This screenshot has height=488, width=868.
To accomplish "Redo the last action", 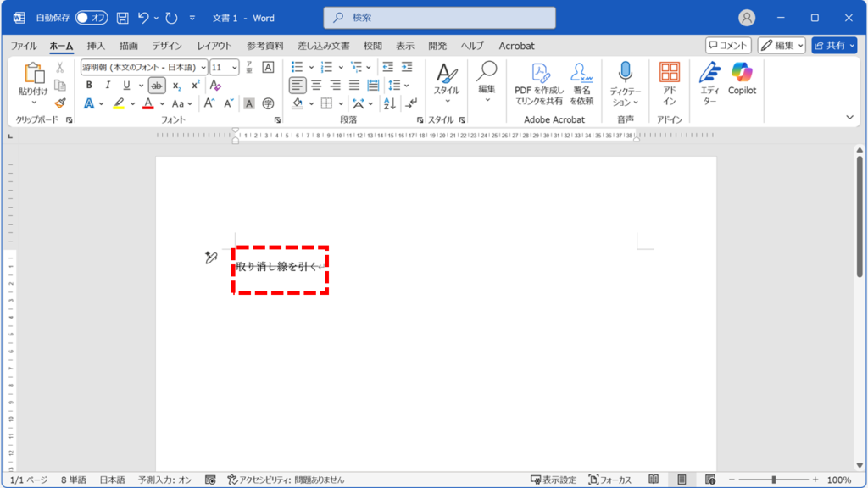I will [171, 18].
